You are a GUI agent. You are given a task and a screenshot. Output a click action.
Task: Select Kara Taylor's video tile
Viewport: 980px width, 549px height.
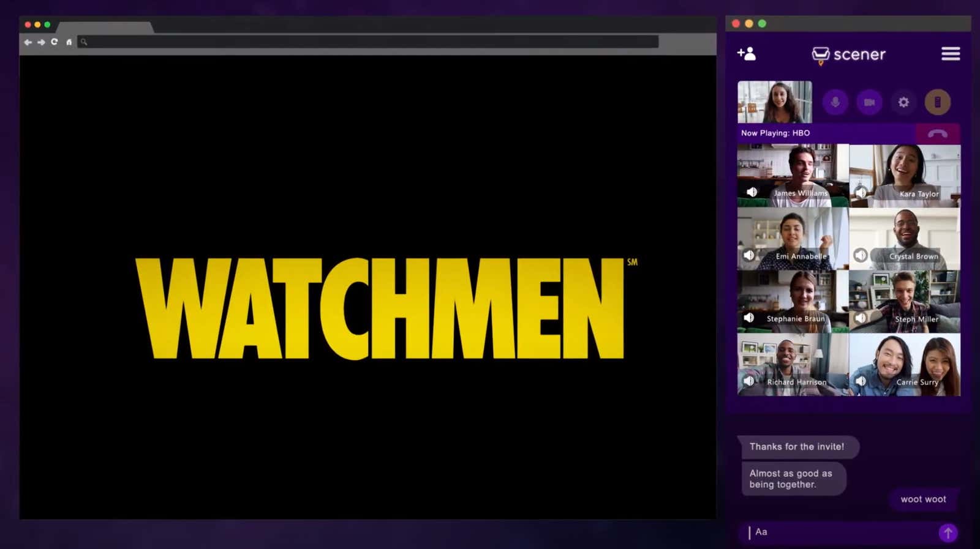point(905,176)
